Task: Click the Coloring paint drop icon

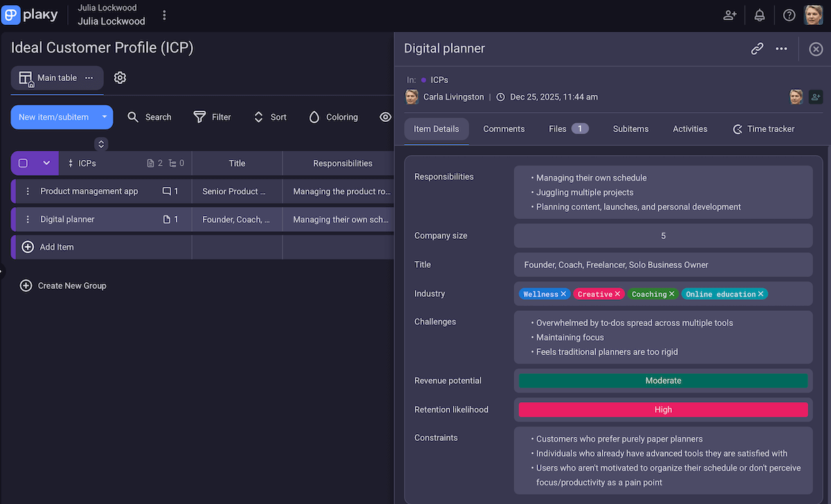Action: (x=315, y=117)
